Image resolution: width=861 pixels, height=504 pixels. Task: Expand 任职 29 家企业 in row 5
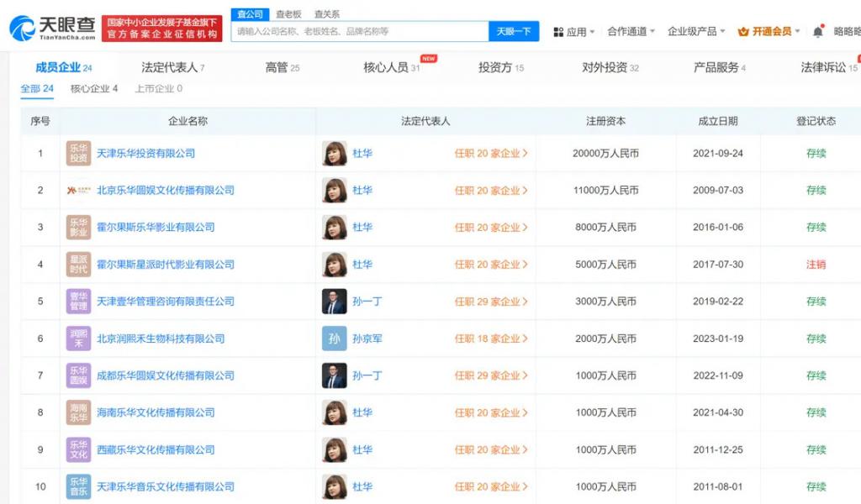tap(491, 302)
